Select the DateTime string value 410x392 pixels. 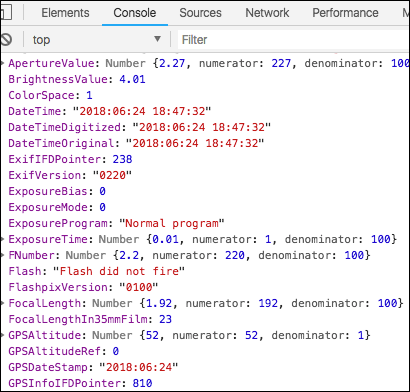click(142, 111)
